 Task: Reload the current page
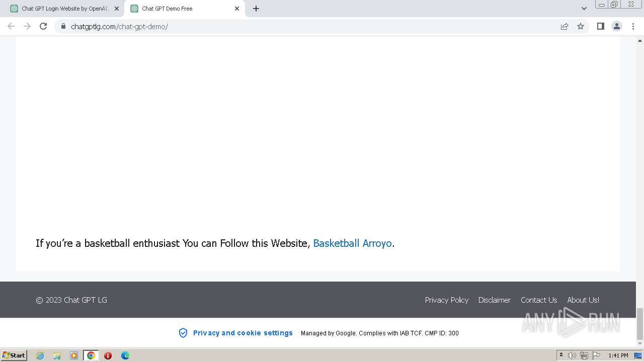click(43, 26)
